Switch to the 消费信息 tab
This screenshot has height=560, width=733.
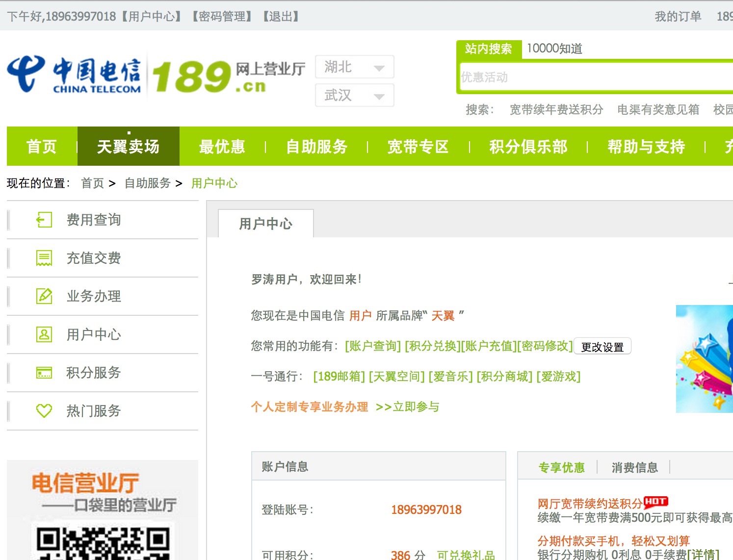click(x=634, y=467)
